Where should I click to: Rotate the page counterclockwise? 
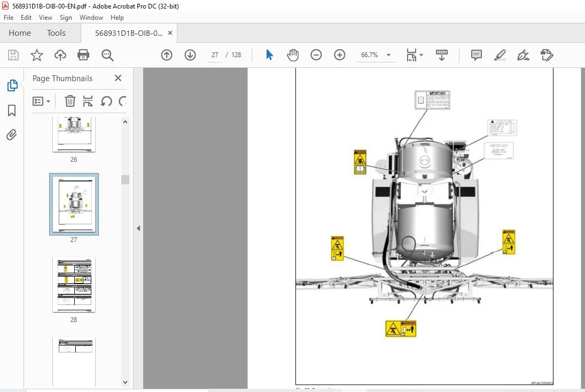(x=106, y=101)
